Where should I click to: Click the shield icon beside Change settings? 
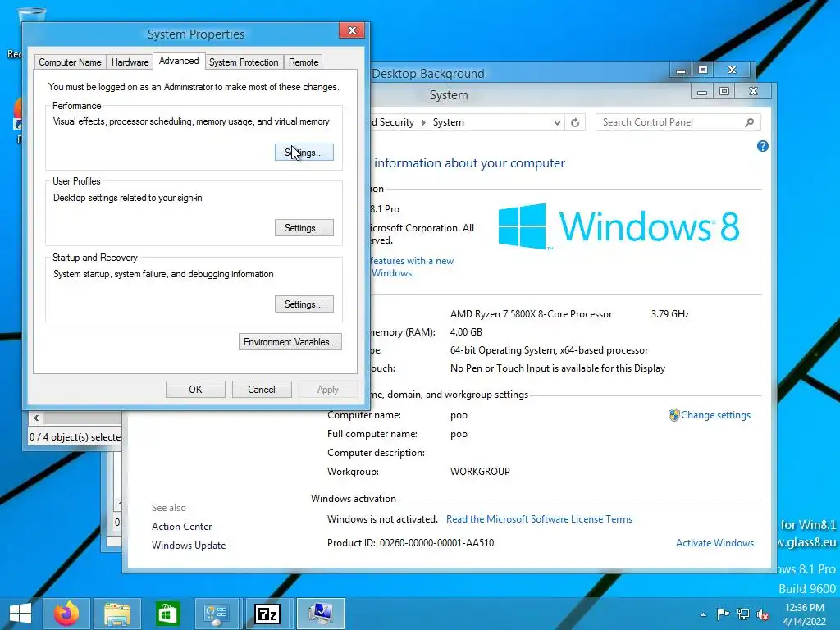674,415
